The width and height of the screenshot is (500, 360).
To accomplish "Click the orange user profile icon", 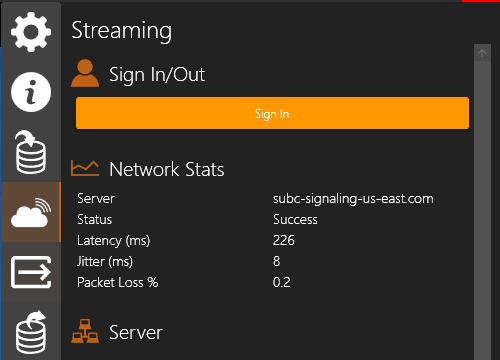I will [85, 73].
